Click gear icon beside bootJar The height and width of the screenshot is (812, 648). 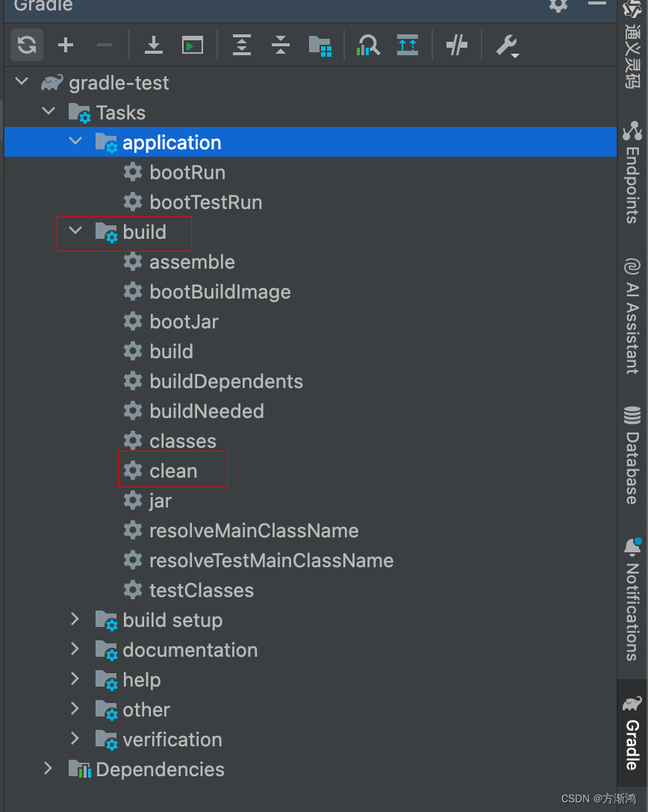click(x=133, y=321)
